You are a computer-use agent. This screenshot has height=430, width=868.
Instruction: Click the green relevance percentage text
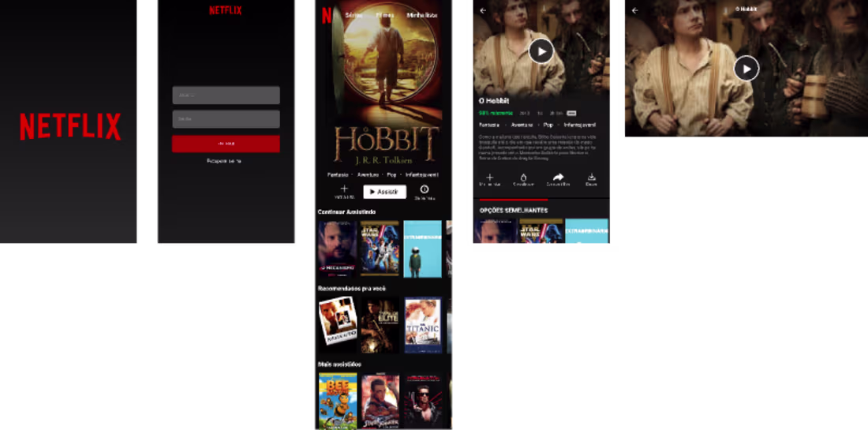pyautogui.click(x=496, y=113)
